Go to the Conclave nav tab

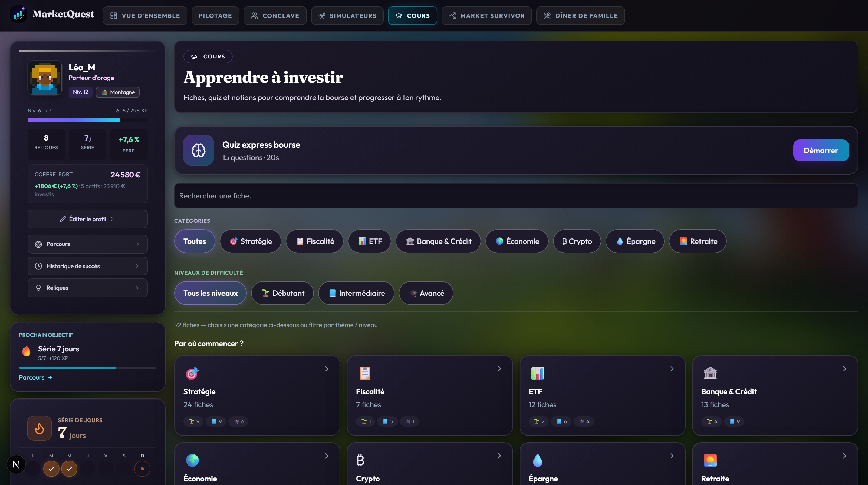pyautogui.click(x=275, y=15)
